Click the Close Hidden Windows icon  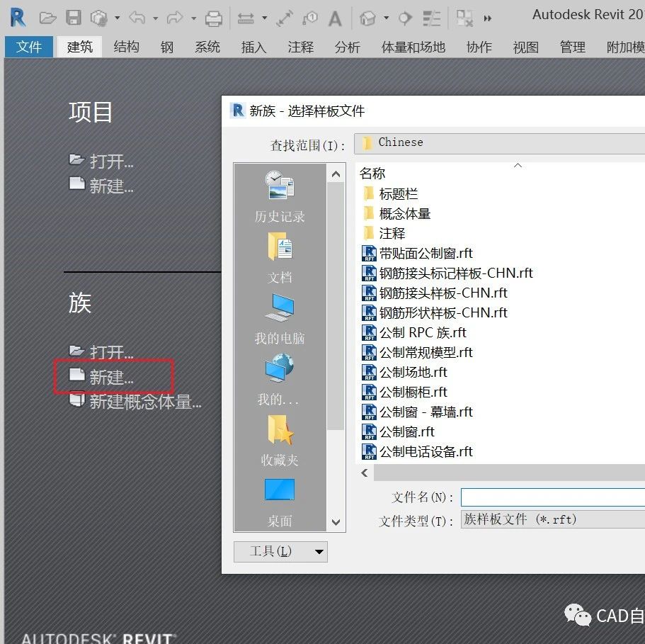point(464,18)
